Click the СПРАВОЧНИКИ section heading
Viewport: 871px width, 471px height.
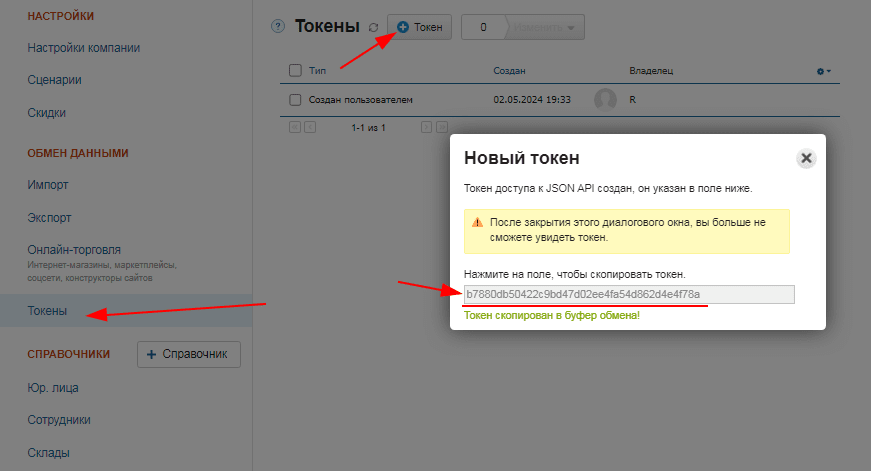[68, 354]
